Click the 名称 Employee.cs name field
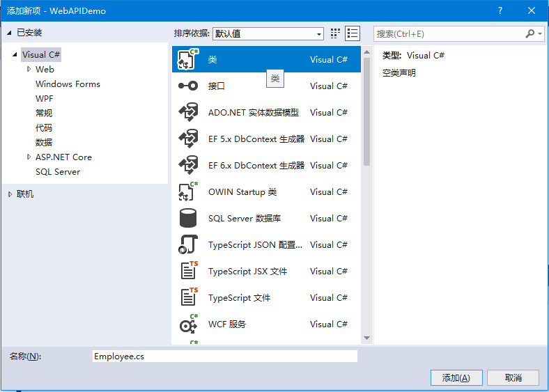This screenshot has height=392, width=549. click(224, 356)
